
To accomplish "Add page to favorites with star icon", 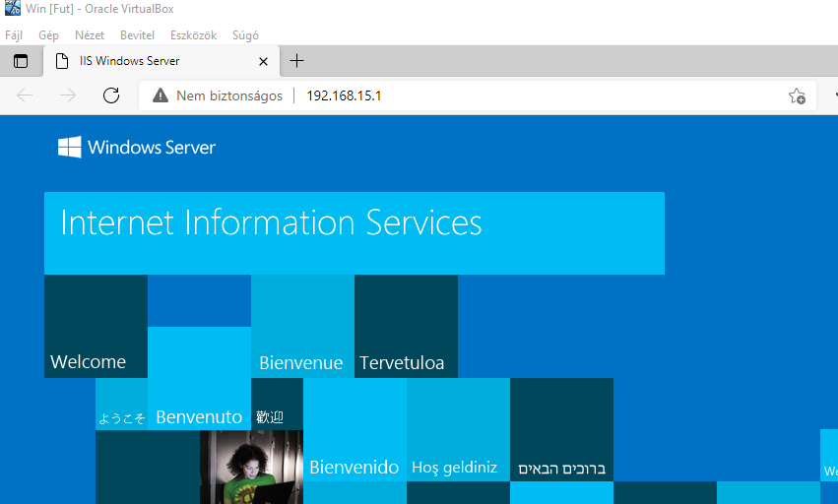I will pyautogui.click(x=797, y=95).
